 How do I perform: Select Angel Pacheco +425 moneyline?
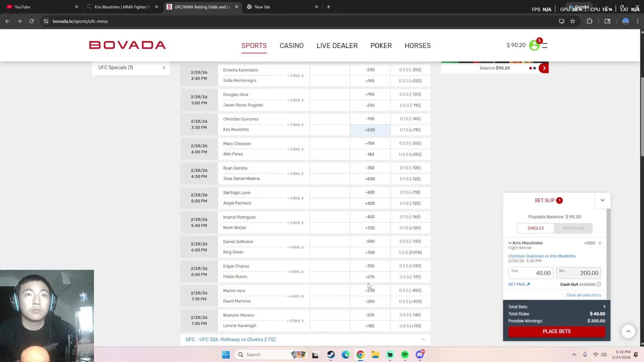370,204
